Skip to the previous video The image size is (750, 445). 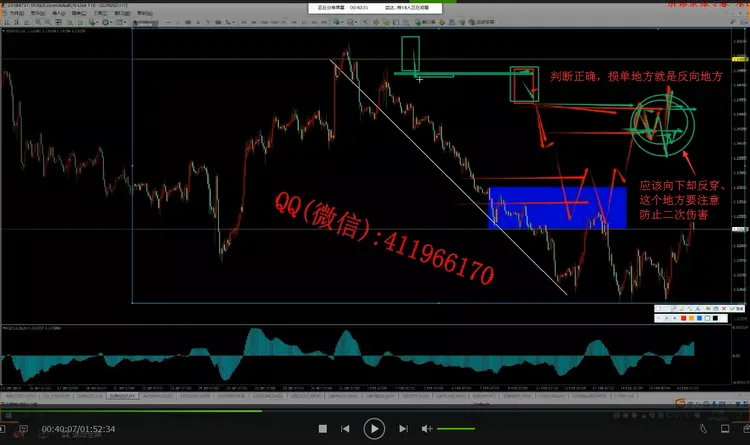pos(345,429)
